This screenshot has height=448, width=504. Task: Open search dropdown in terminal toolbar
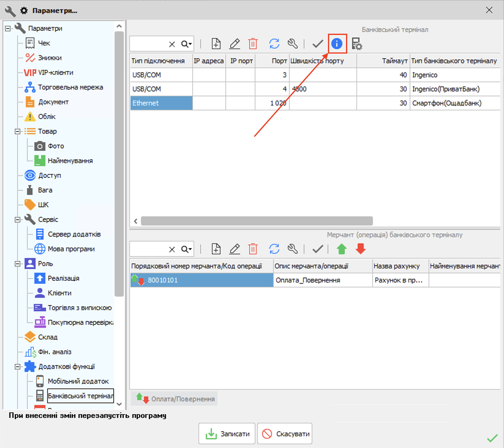click(x=186, y=44)
